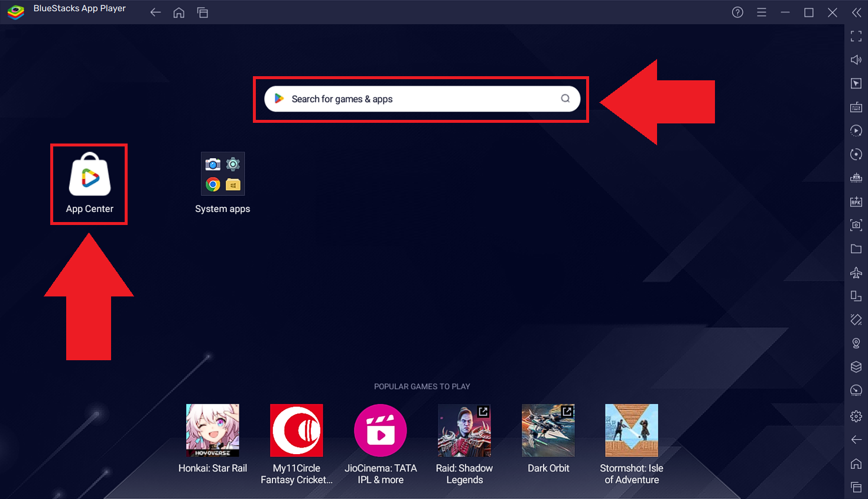The image size is (868, 499).
Task: Open the App Center bag icon
Action: click(90, 174)
